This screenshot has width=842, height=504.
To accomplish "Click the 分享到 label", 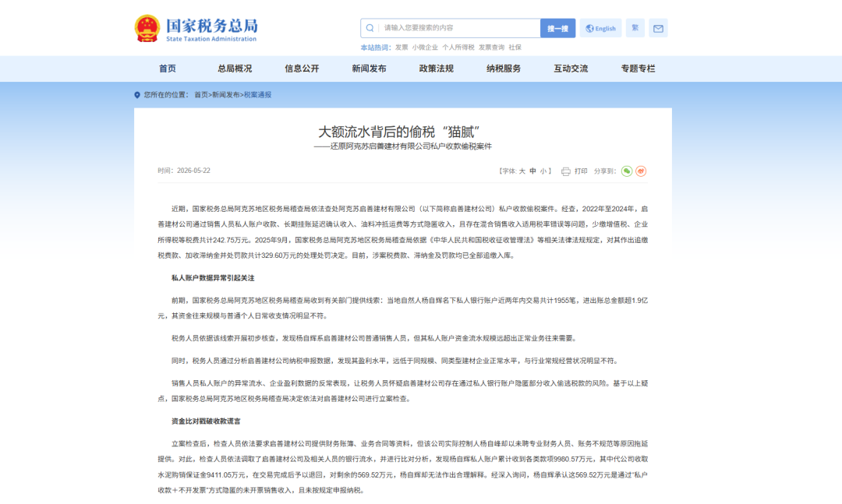I will coord(605,171).
